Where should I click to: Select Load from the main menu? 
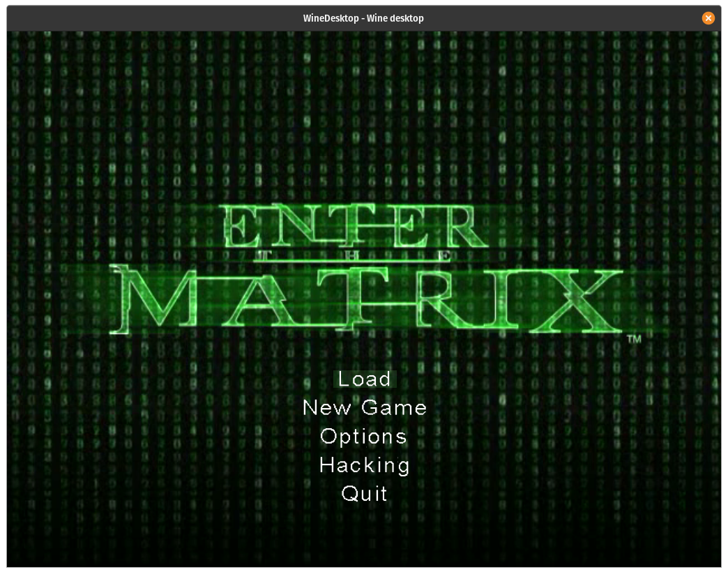[365, 379]
